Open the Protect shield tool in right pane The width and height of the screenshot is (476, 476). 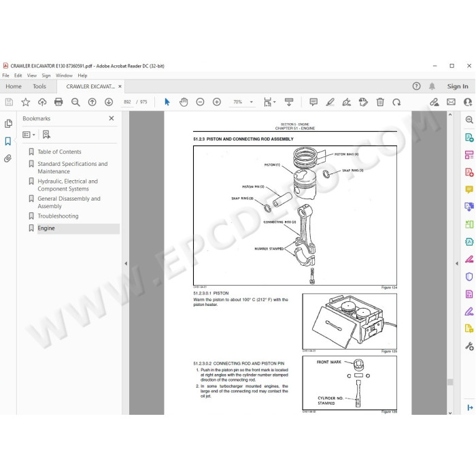point(469,277)
